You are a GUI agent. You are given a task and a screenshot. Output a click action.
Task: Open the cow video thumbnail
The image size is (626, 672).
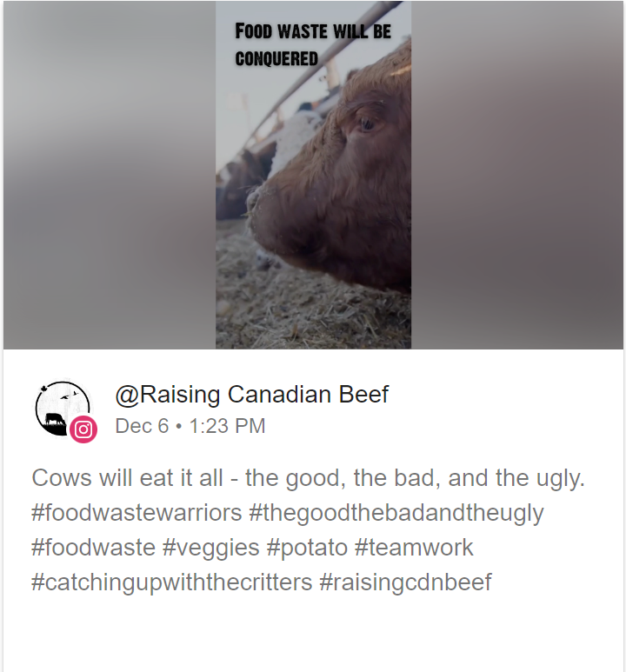313,175
